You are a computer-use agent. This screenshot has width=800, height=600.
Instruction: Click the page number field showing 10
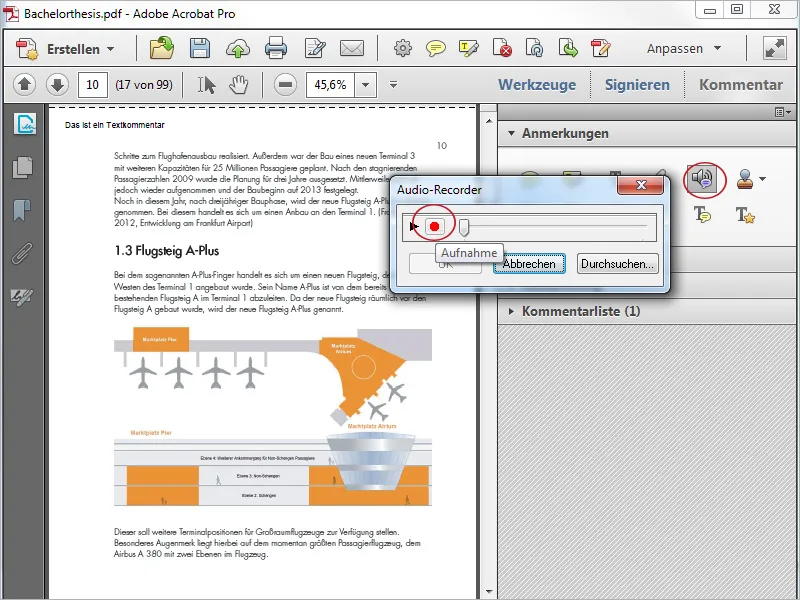coord(92,85)
